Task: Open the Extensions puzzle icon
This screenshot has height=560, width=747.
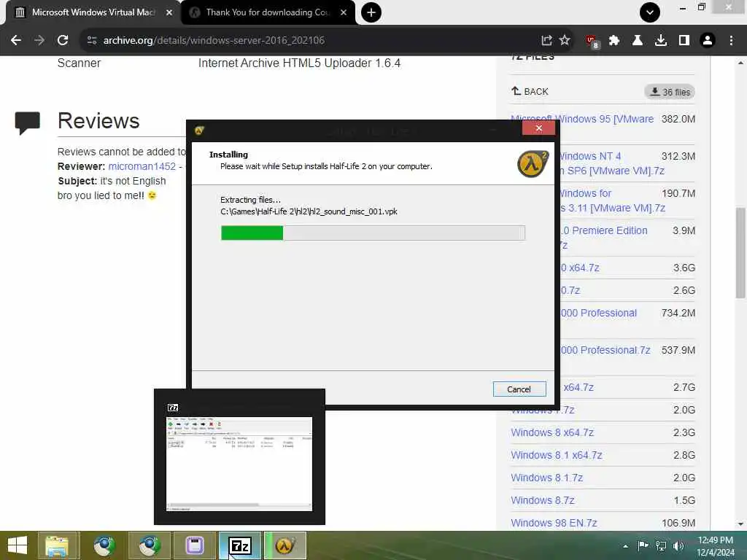Action: pyautogui.click(x=614, y=41)
